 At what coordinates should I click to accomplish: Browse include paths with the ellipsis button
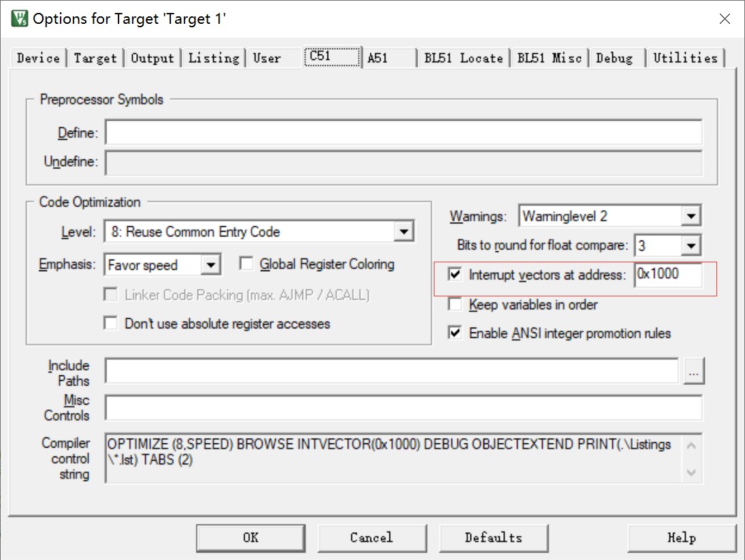point(694,371)
